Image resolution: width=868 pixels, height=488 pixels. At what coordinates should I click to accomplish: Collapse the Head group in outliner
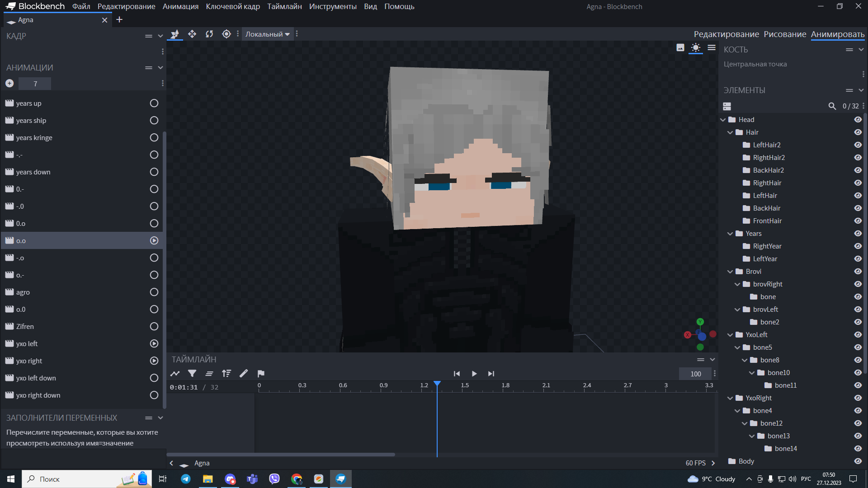tap(723, 120)
